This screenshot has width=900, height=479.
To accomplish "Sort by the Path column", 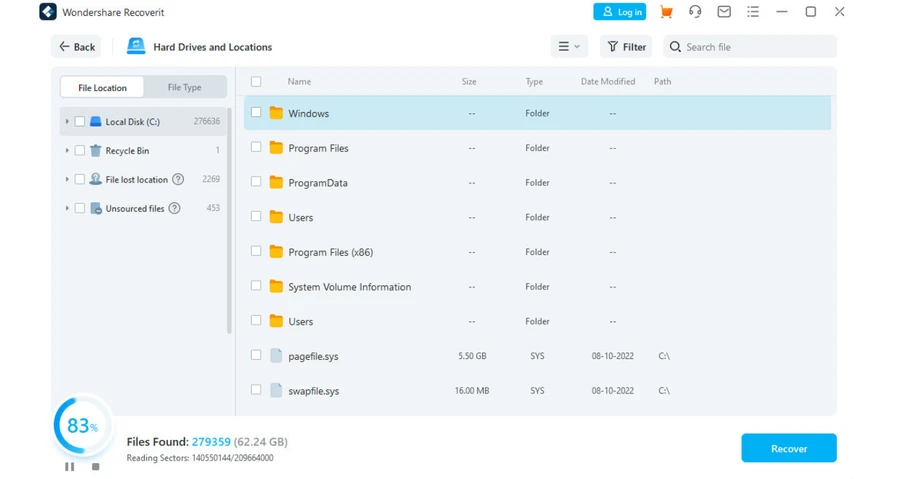I will click(x=662, y=81).
